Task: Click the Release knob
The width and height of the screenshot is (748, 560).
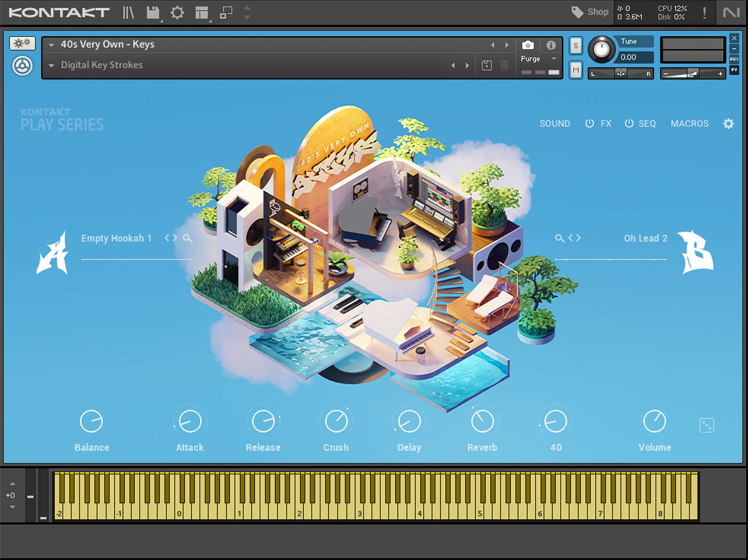Action: 263,421
